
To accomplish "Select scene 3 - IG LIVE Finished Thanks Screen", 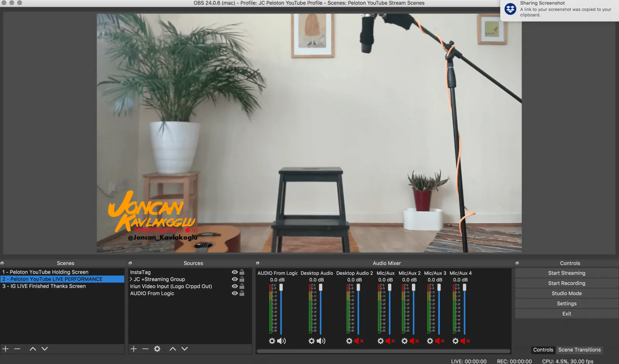I will [62, 286].
